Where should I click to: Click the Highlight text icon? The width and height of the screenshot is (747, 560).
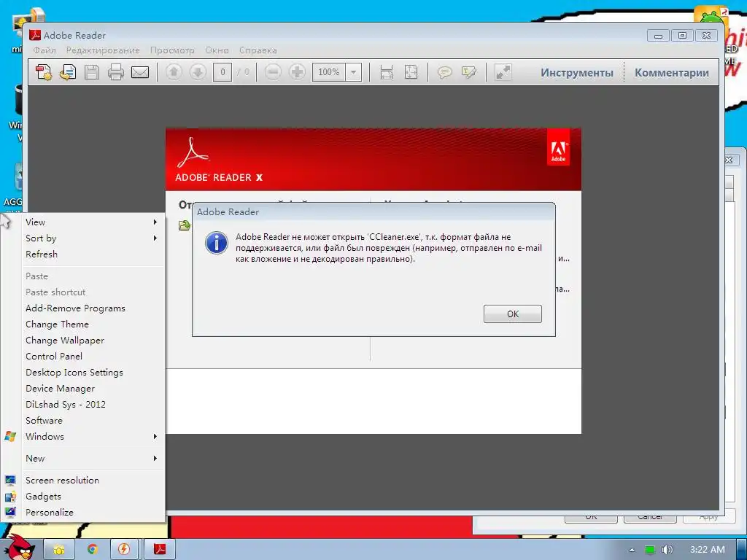[469, 72]
